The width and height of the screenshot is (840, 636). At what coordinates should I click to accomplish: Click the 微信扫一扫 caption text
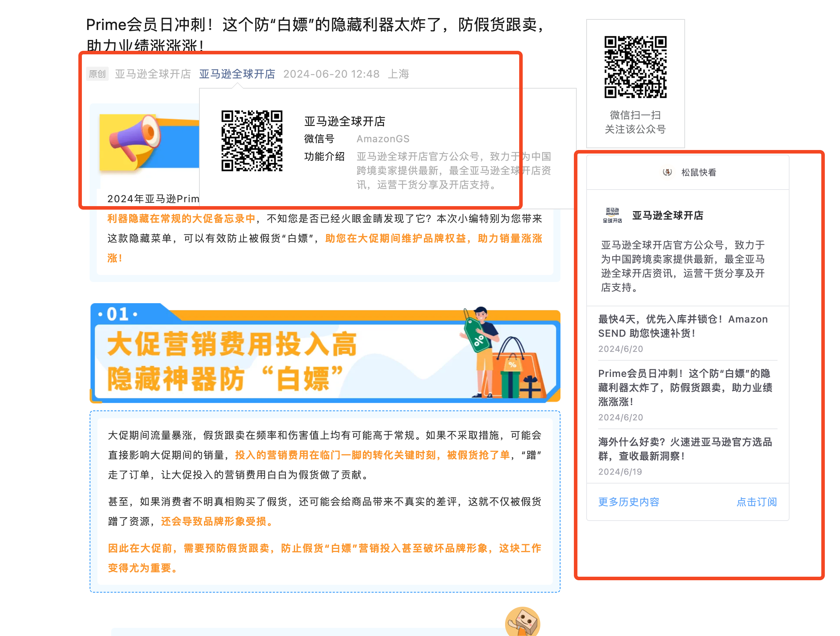[635, 115]
